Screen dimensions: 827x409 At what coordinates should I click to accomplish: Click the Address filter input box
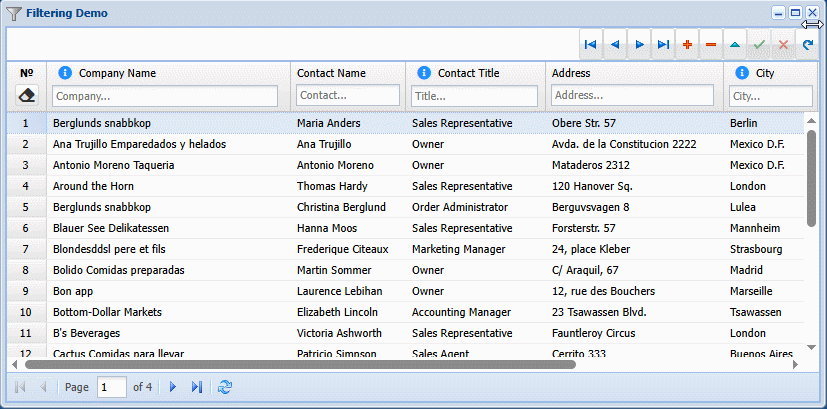click(x=632, y=96)
